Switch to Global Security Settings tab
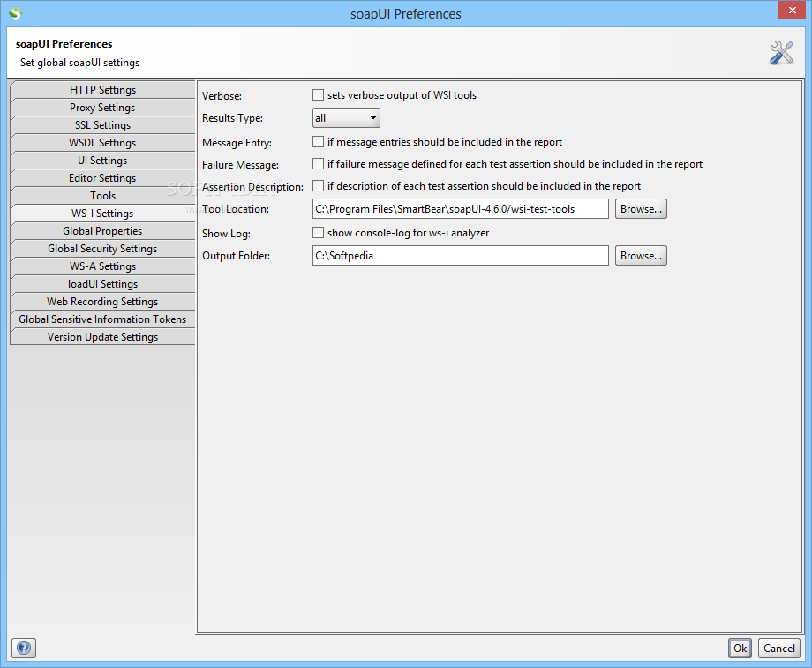 (102, 248)
